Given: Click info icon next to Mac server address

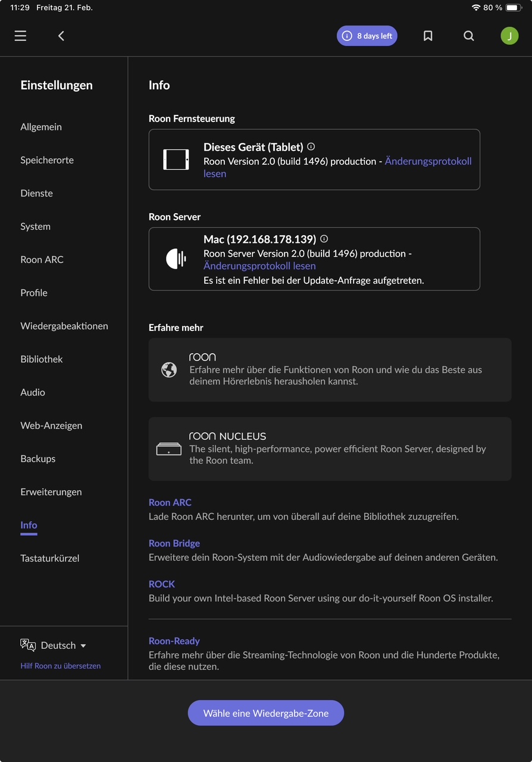Looking at the screenshot, I should pos(324,239).
